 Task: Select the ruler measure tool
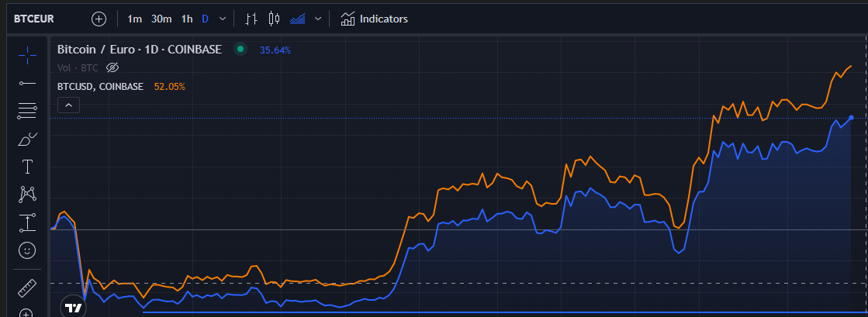coord(27,288)
